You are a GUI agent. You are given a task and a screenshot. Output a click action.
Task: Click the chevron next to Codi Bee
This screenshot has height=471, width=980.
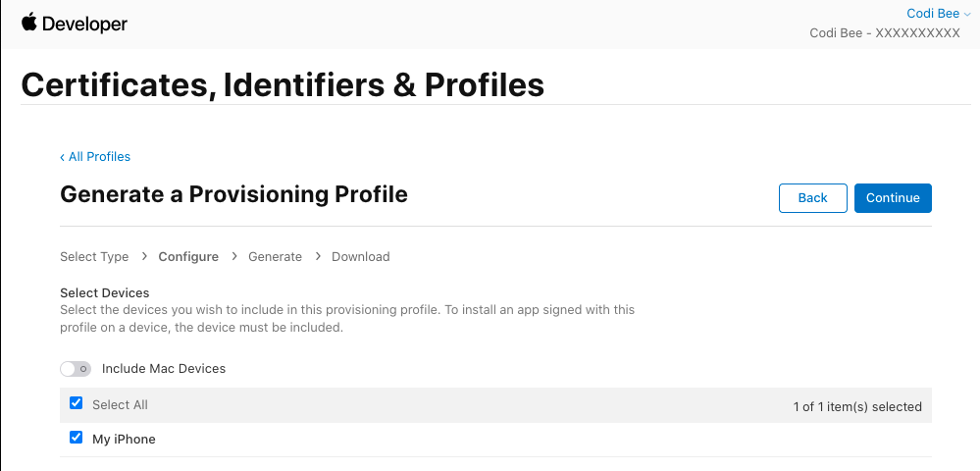tap(968, 14)
